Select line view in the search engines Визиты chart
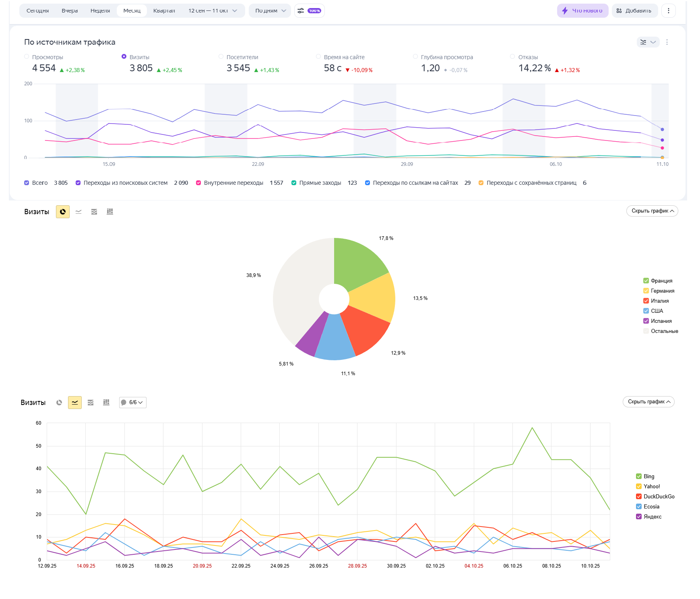The width and height of the screenshot is (700, 599). (x=75, y=403)
